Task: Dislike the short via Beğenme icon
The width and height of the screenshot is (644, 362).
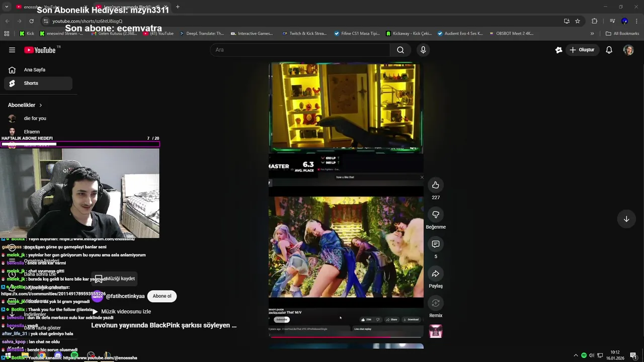Action: pos(436,215)
